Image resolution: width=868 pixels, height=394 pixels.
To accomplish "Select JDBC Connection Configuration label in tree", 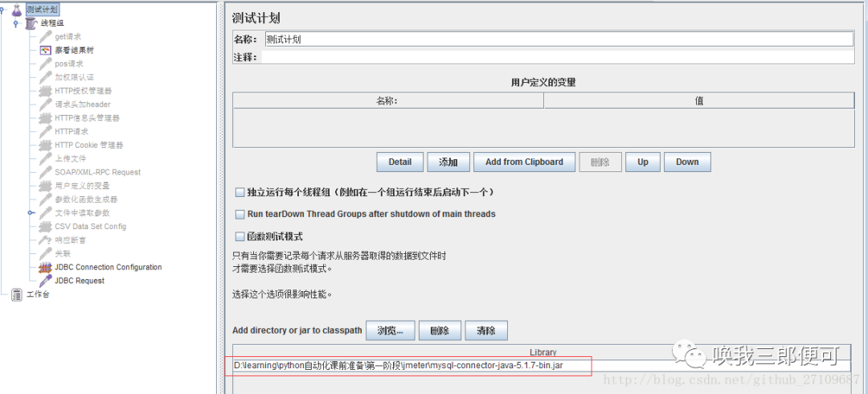I will 108,267.
